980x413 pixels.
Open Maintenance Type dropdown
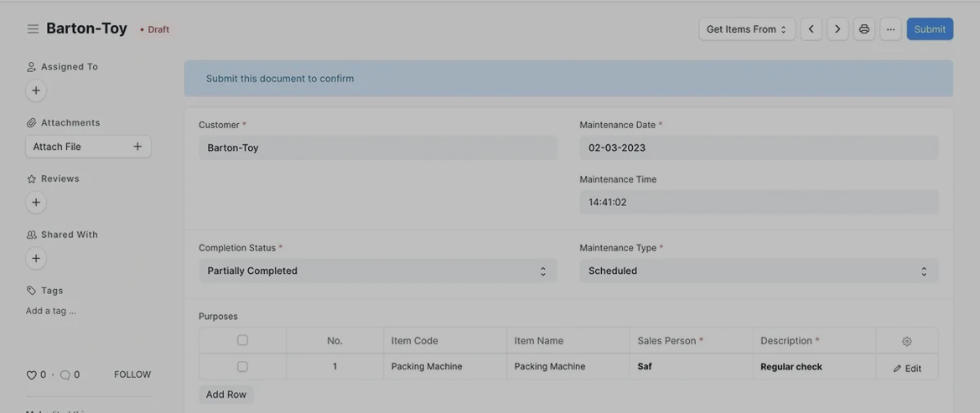click(x=759, y=271)
